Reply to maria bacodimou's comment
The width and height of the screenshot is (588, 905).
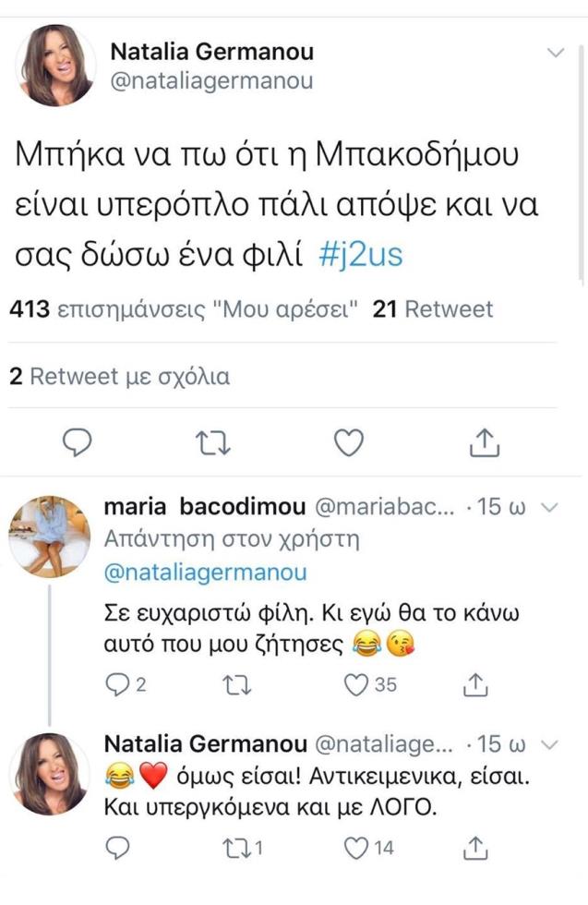116,684
